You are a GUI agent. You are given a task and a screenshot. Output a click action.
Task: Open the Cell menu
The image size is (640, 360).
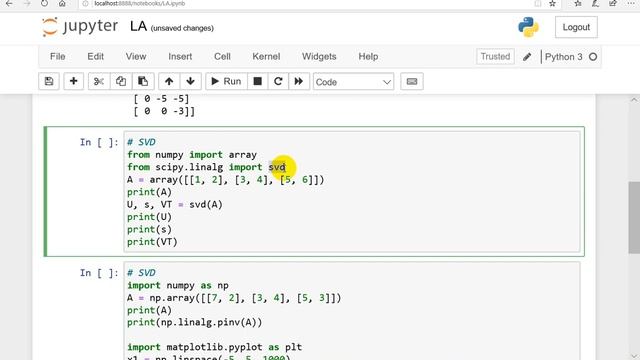click(222, 56)
